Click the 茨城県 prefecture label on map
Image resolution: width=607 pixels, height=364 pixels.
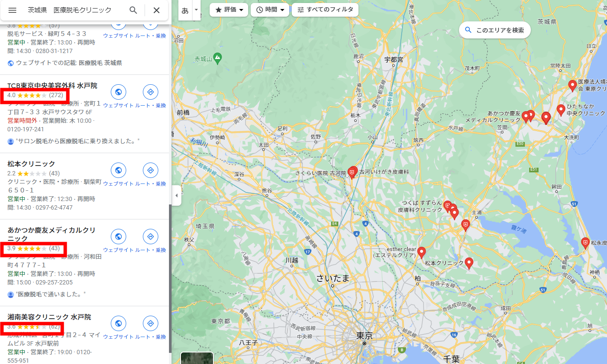tap(547, 22)
